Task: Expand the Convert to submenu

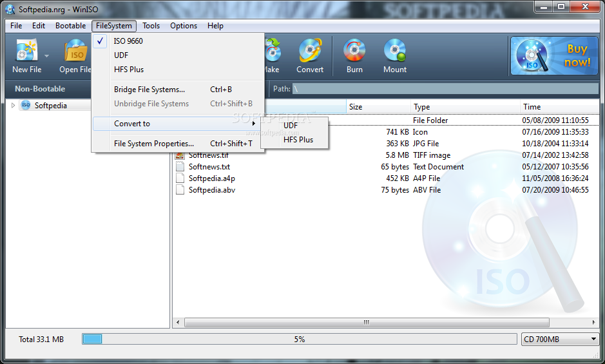Action: point(178,124)
